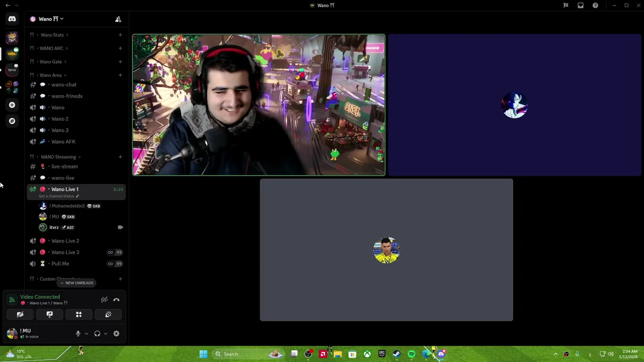Open connection info signal icon
Viewport: 644px width, 362px height.
click(12, 300)
